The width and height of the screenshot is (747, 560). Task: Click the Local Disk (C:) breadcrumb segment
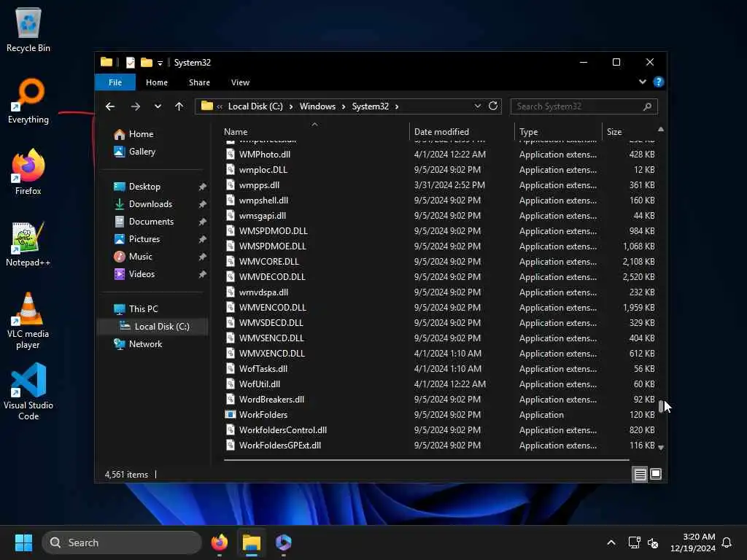coord(255,106)
